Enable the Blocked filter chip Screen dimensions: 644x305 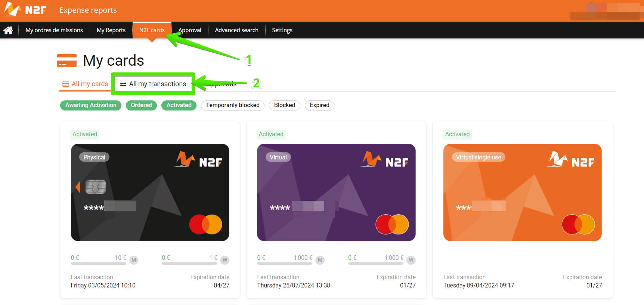285,105
